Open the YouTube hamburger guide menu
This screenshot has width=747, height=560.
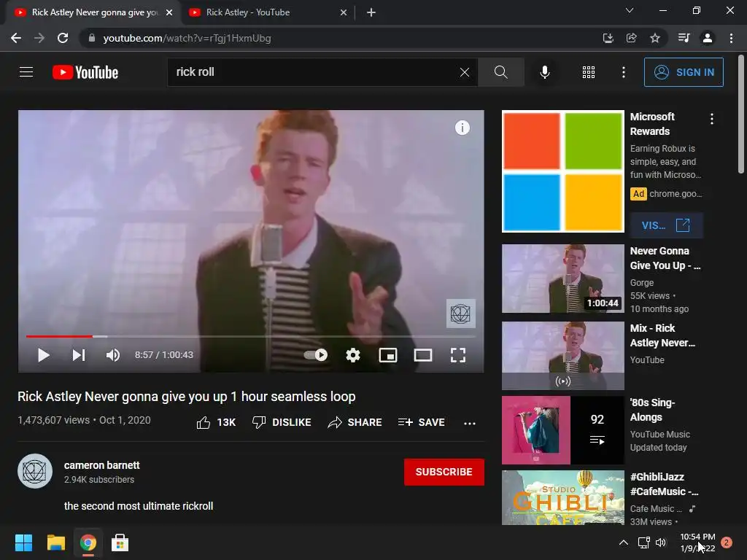tap(26, 72)
